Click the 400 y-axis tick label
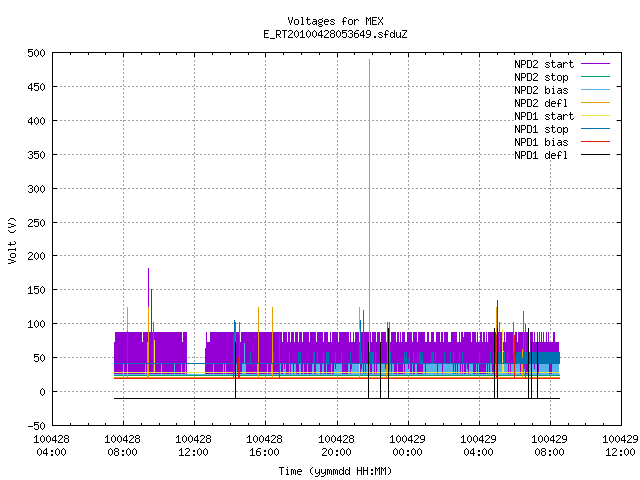 point(36,121)
